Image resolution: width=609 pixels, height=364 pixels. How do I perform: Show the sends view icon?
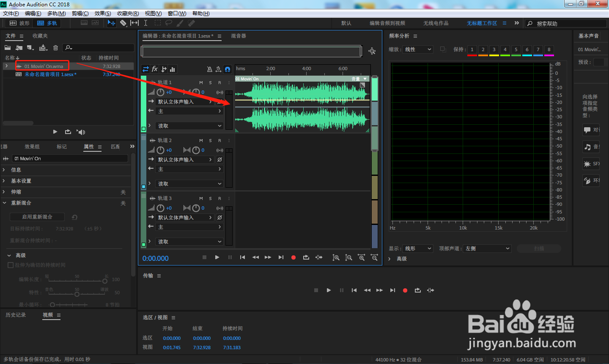point(164,69)
